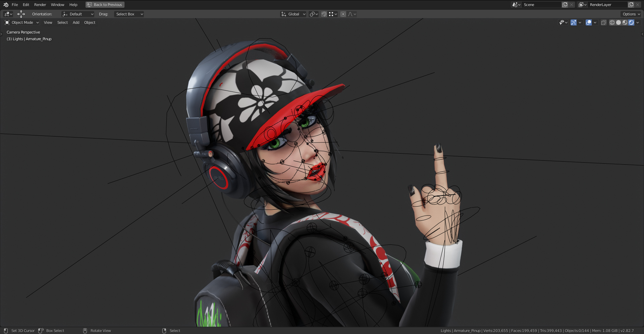Open the Options dropdown
Screen dimensions: 644x334
click(x=631, y=14)
